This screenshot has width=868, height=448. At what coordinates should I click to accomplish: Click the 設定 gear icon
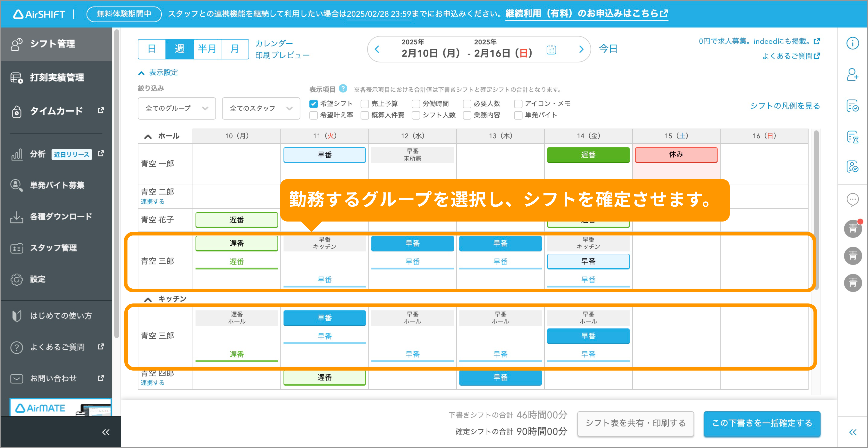pos(16,279)
